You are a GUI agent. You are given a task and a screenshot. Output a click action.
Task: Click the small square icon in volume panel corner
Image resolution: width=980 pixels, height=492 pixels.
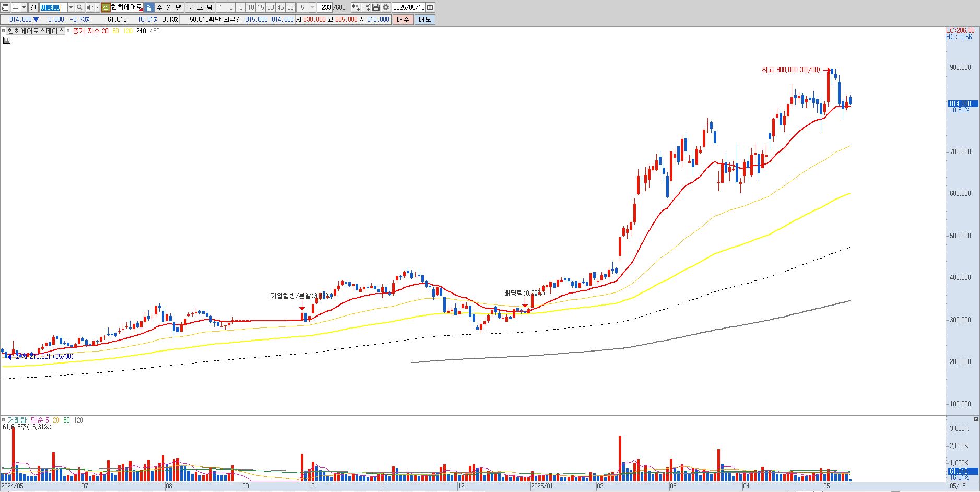[x=976, y=419]
